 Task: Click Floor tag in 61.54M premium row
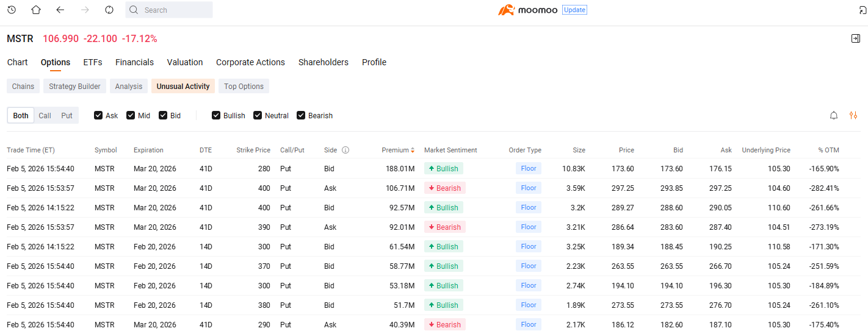tap(529, 246)
